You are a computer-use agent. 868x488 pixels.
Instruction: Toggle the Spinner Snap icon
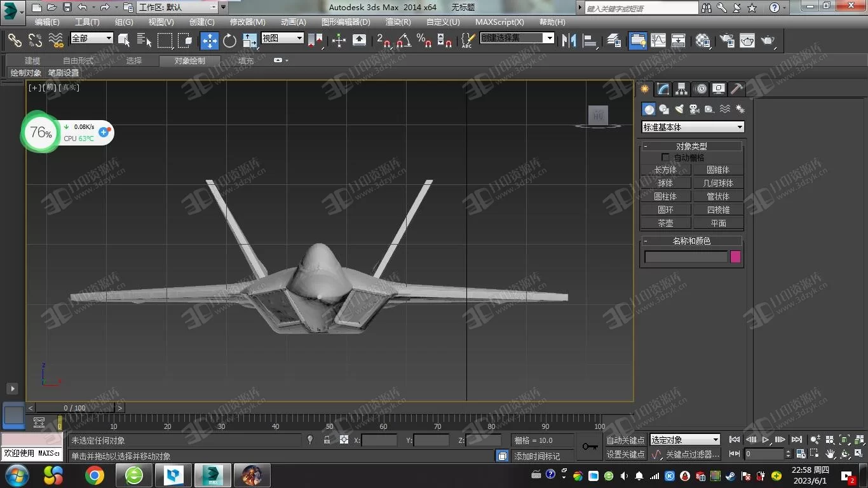pos(444,41)
